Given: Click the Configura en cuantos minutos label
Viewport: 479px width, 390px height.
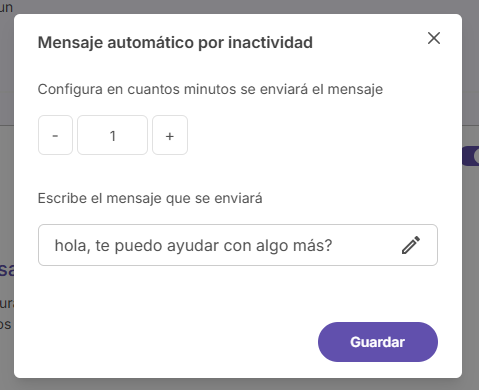Looking at the screenshot, I should pyautogui.click(x=210, y=89).
